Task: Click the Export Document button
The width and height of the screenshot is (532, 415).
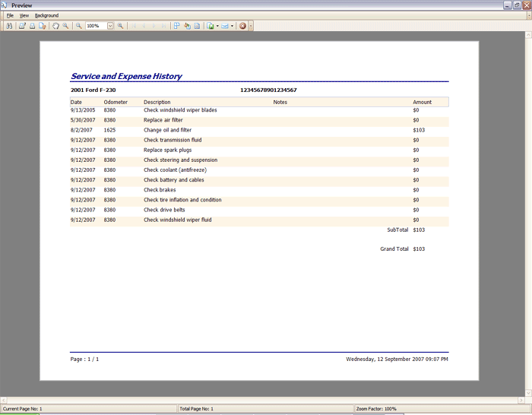Action: 211,26
